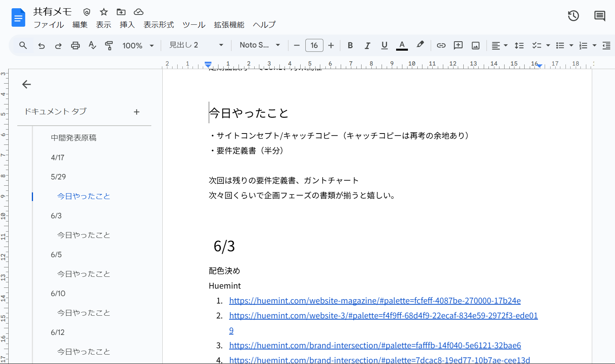This screenshot has width=615, height=364.
Task: Jump to 4/17 heading in outline
Action: tap(57, 157)
